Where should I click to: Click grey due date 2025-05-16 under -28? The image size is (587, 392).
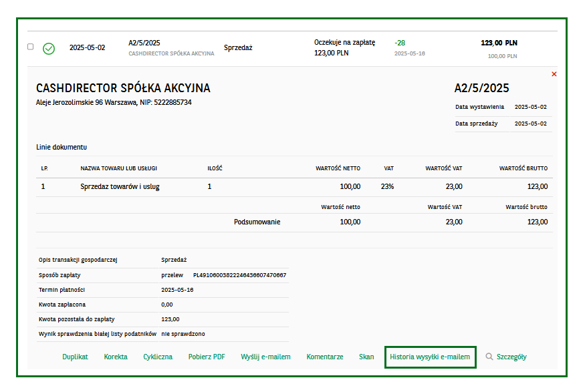(410, 53)
